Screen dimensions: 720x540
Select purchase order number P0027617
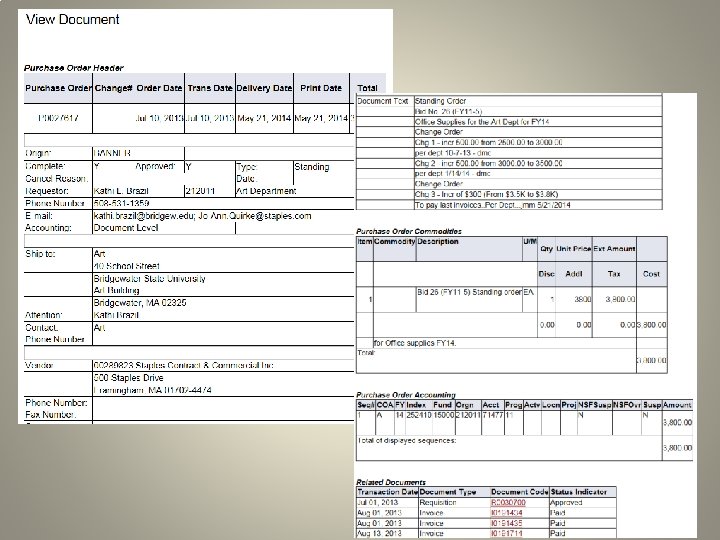[x=58, y=118]
